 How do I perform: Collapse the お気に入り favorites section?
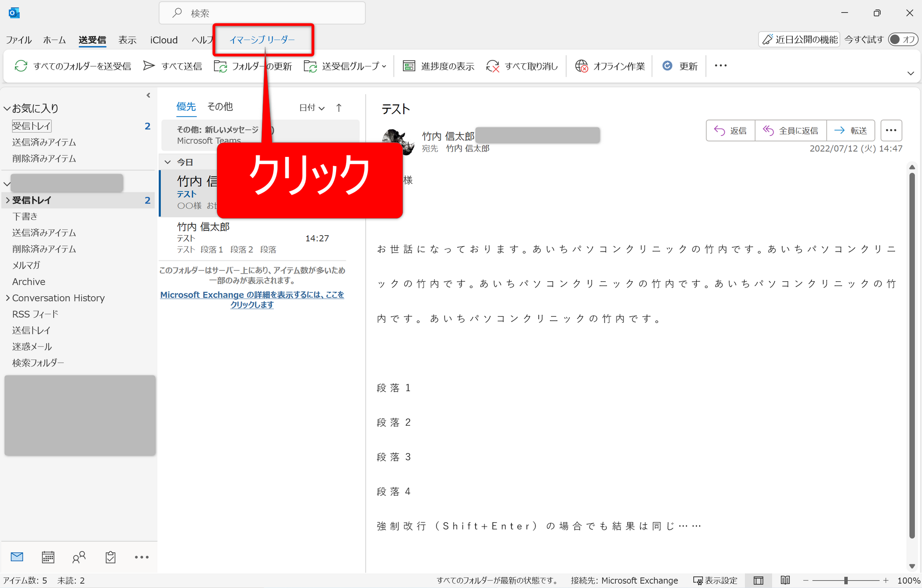pyautogui.click(x=7, y=108)
